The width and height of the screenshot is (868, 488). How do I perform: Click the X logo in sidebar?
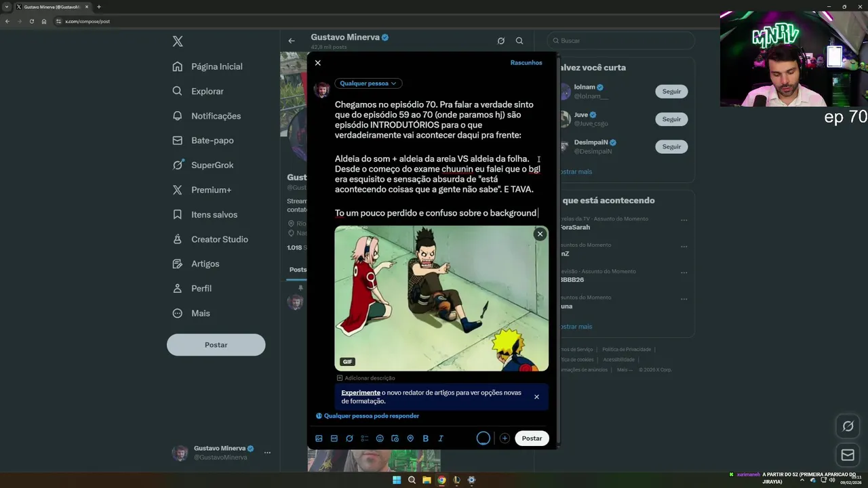pos(178,41)
